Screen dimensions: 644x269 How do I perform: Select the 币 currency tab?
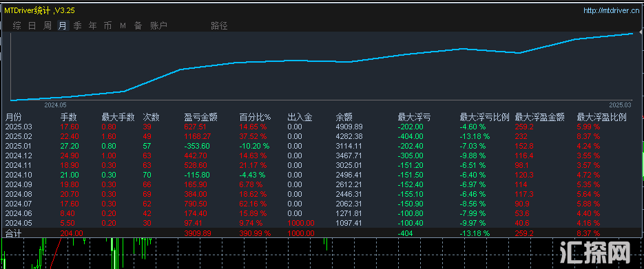click(107, 26)
